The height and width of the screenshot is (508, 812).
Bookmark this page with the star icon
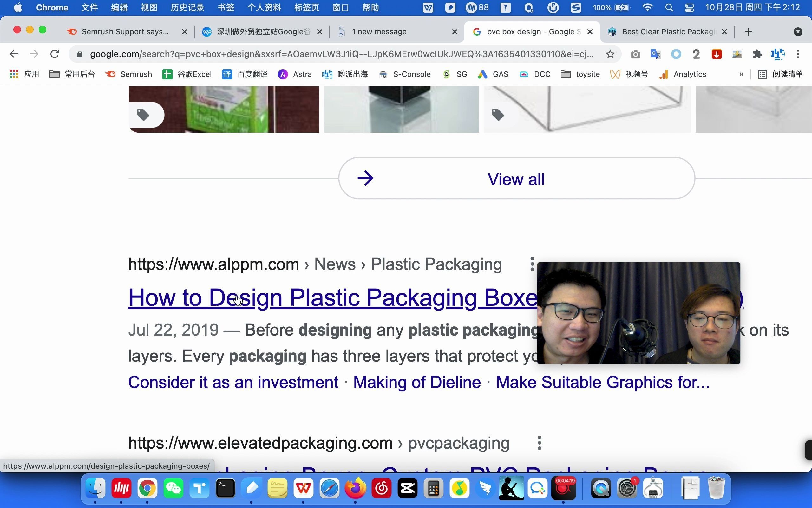pyautogui.click(x=610, y=54)
